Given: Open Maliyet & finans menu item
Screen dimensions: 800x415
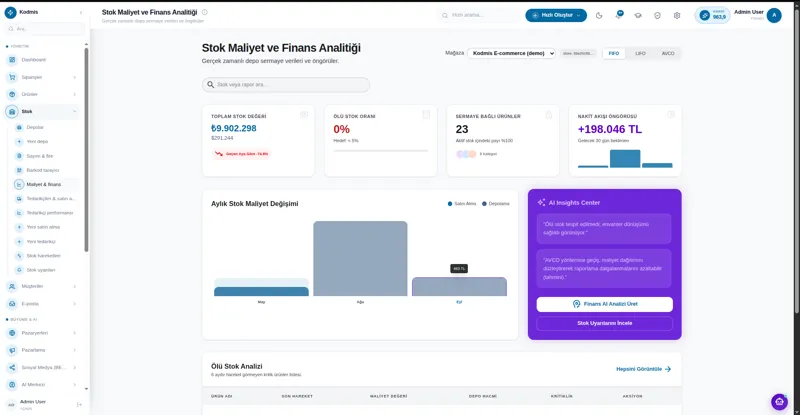Looking at the screenshot, I should coord(46,184).
